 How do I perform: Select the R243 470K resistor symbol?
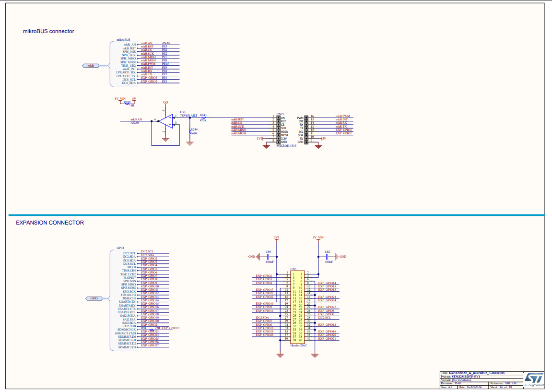coord(203,118)
